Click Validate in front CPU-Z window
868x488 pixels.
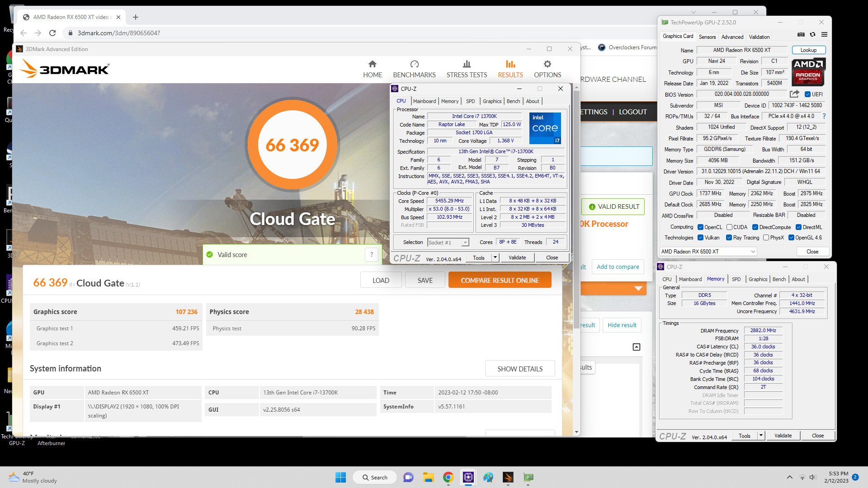517,258
